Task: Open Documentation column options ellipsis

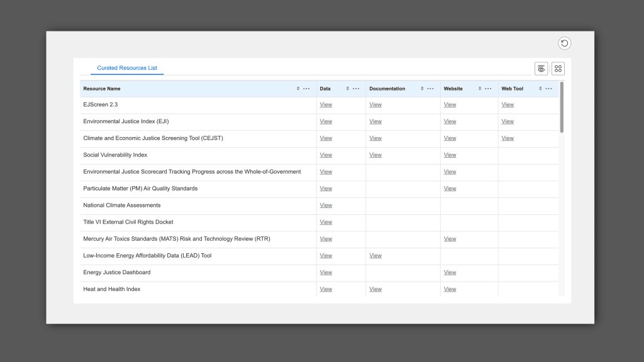Action: 430,89
